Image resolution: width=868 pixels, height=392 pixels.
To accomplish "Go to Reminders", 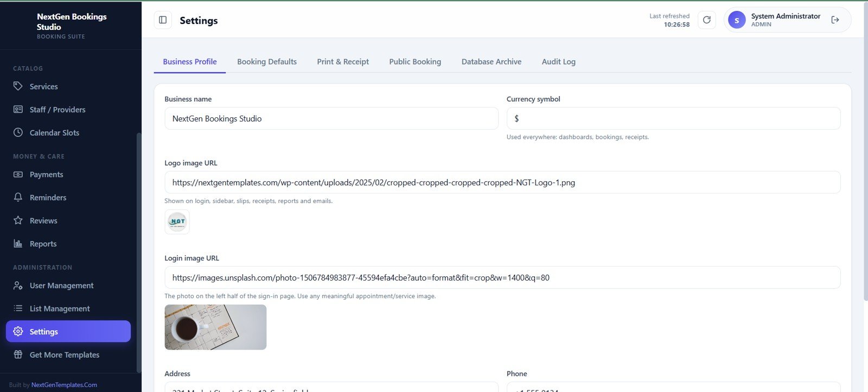I will click(x=68, y=198).
